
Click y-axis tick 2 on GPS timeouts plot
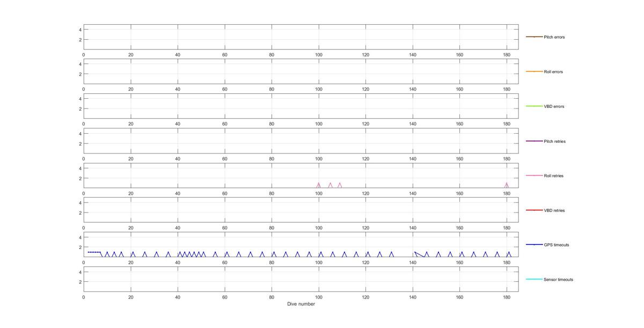[80, 247]
